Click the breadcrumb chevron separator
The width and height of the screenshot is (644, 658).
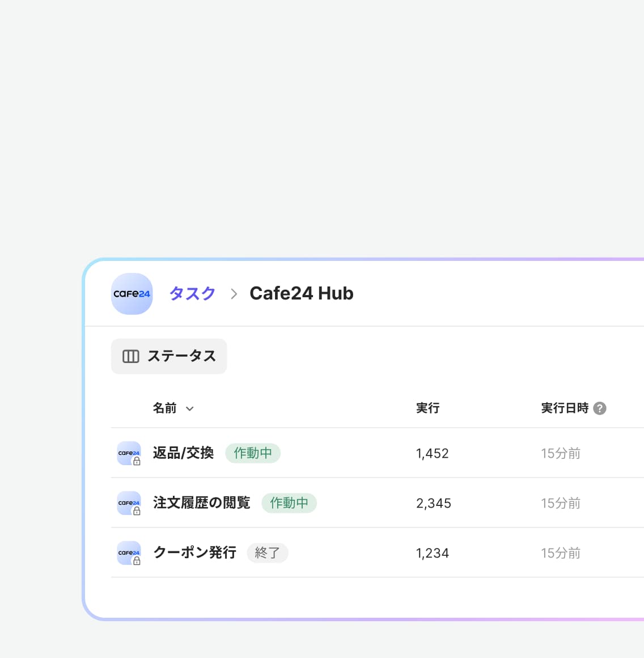[234, 294]
